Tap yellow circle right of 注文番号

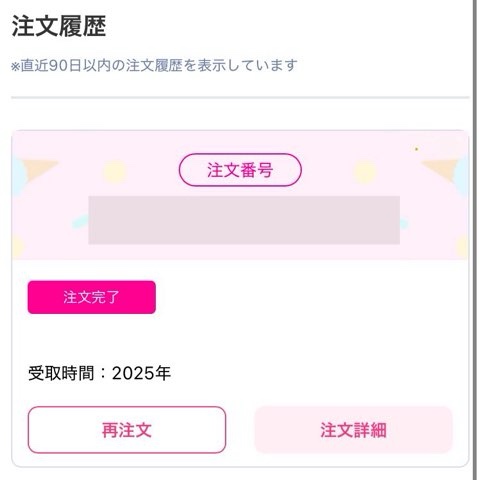click(x=365, y=172)
